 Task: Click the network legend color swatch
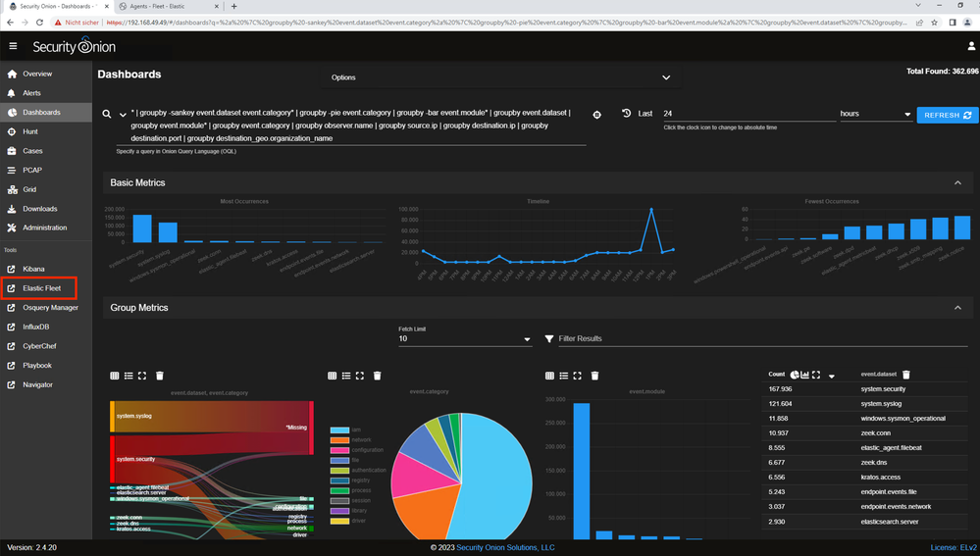(x=339, y=440)
